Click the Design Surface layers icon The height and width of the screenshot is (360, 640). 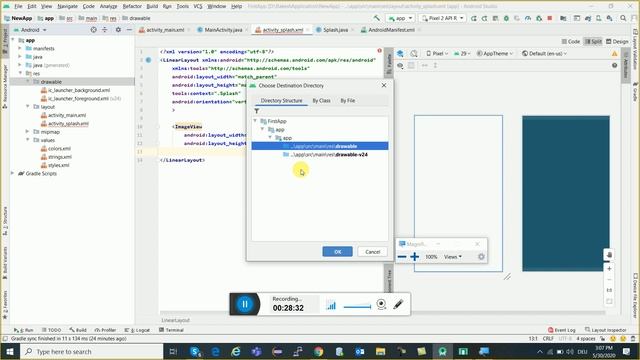pyautogui.click(x=400, y=53)
